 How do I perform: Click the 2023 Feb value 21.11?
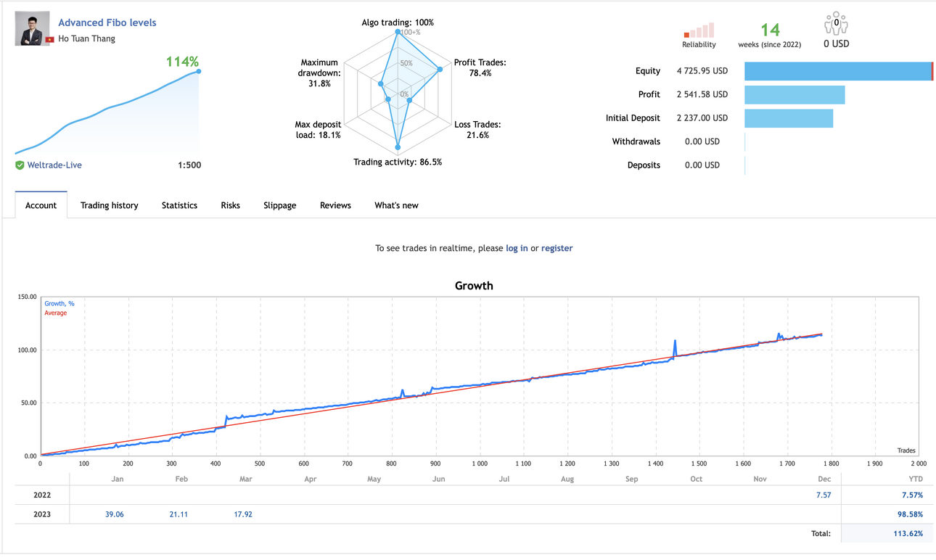click(x=178, y=514)
